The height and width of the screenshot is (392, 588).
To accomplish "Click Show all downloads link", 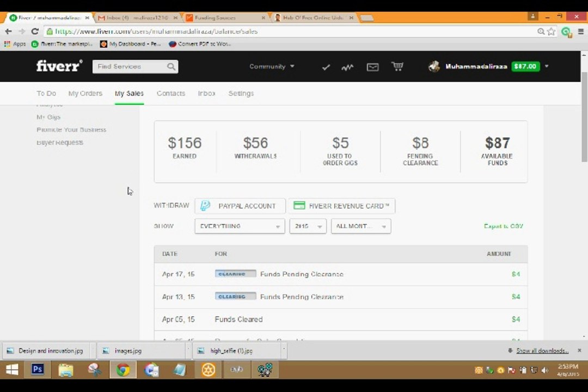I will (x=542, y=351).
